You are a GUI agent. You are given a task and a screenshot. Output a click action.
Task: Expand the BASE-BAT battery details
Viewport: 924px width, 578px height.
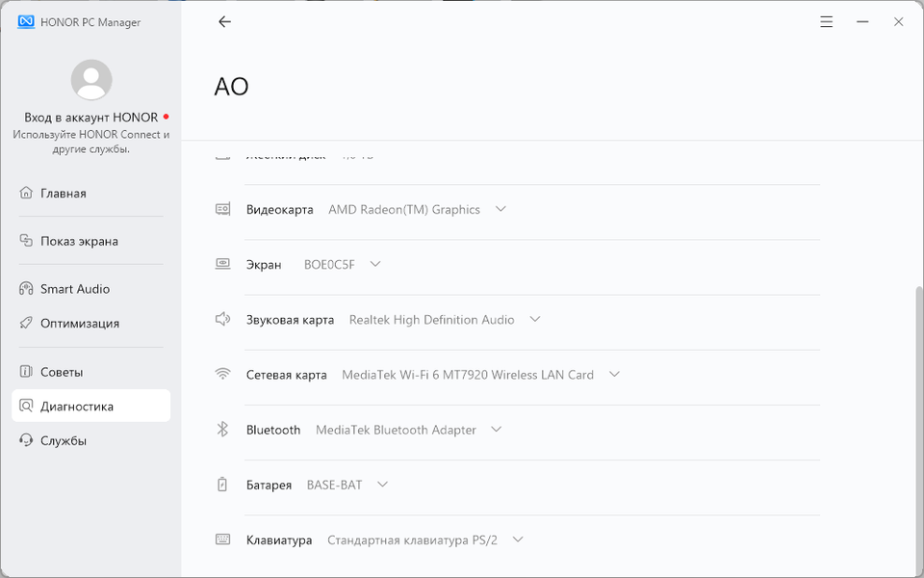[382, 485]
